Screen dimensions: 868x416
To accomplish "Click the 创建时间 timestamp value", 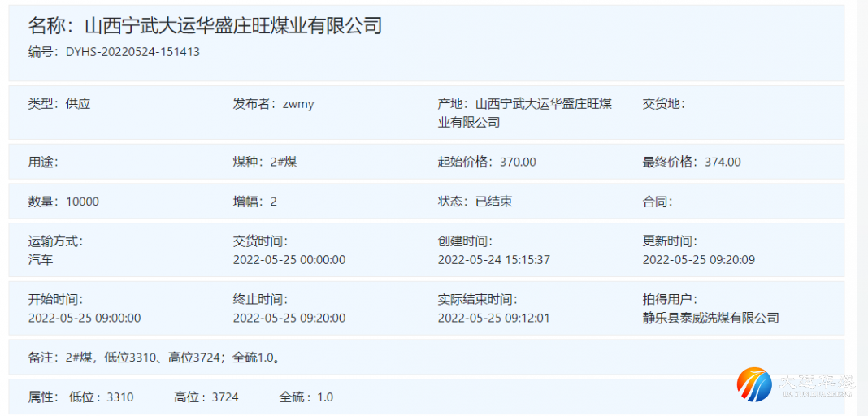I will coord(493,260).
